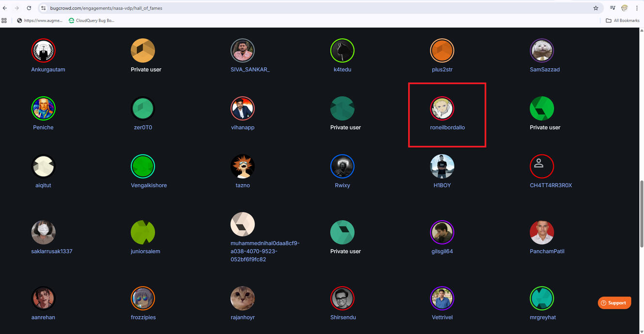
Task: Open plus2str's orange avatar
Action: (442, 50)
